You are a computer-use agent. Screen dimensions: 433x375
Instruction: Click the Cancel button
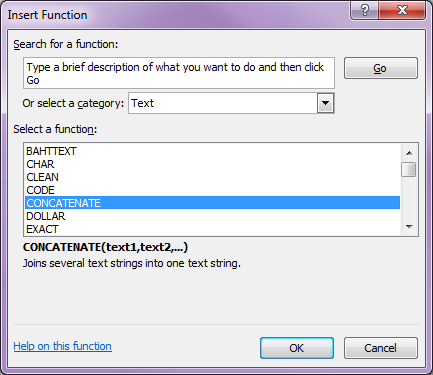pyautogui.click(x=380, y=348)
